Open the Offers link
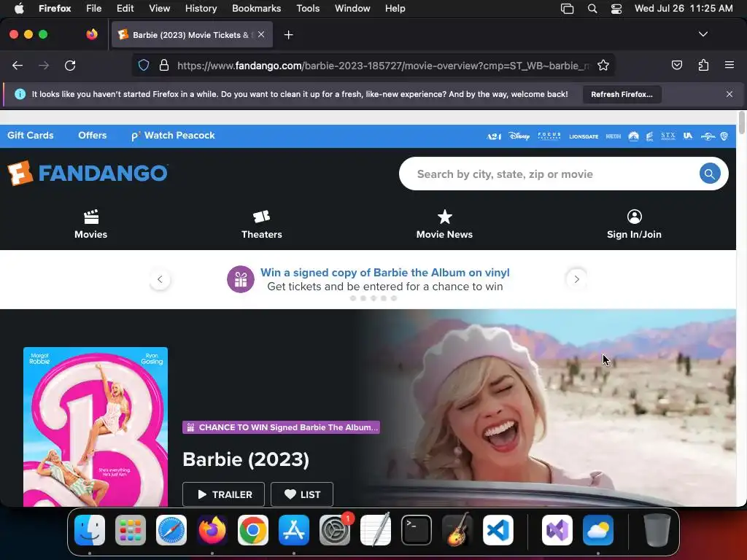 coord(93,135)
